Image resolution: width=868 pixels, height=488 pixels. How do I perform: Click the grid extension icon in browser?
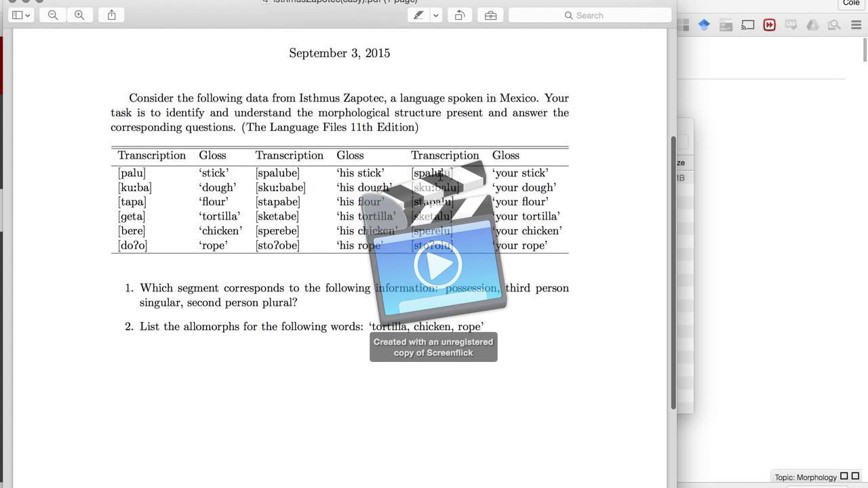click(x=683, y=25)
